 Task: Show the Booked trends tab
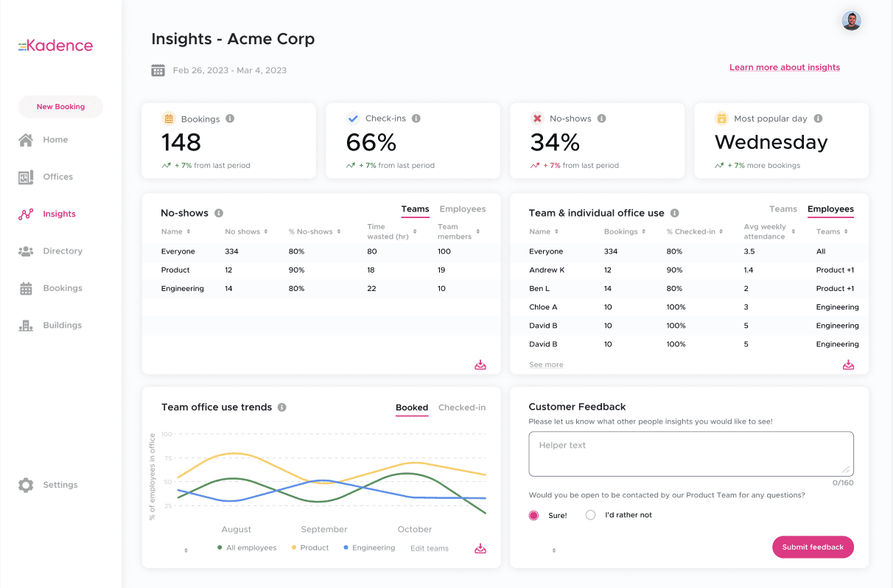pos(412,407)
